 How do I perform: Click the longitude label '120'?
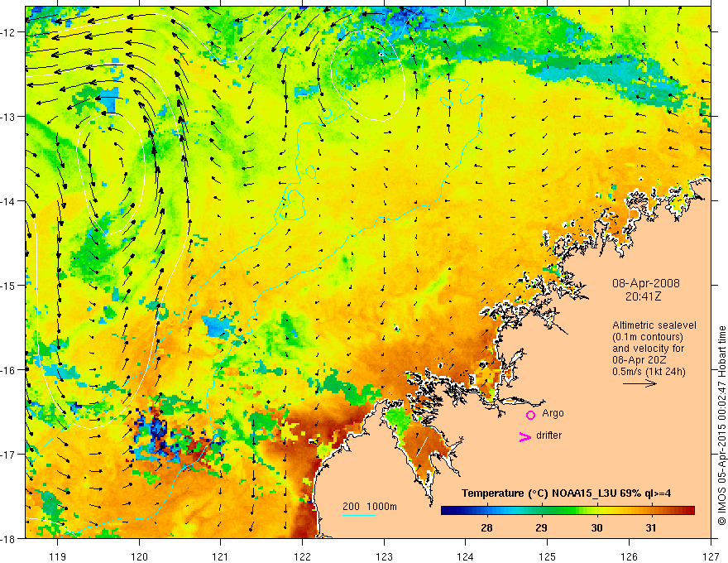point(139,556)
